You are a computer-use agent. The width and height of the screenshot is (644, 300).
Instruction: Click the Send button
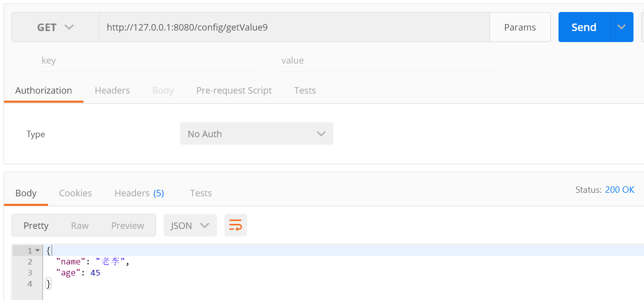(x=584, y=27)
